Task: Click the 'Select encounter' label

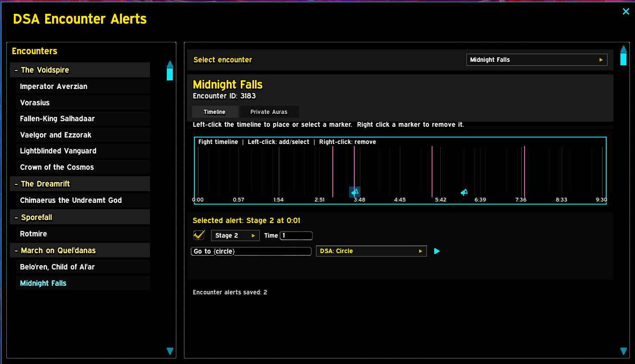Action: click(223, 60)
